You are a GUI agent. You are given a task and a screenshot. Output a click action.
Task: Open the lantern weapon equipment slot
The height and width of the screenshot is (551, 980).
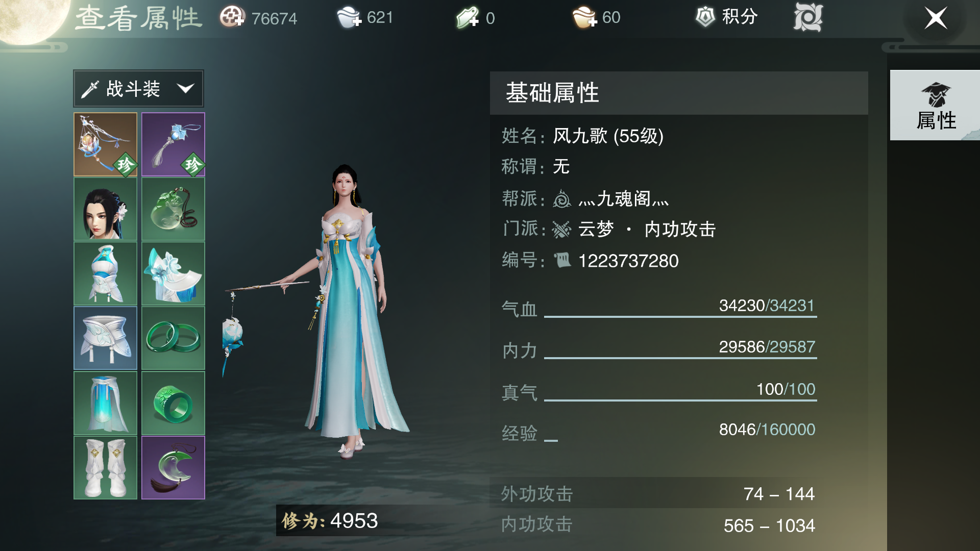pyautogui.click(x=106, y=144)
